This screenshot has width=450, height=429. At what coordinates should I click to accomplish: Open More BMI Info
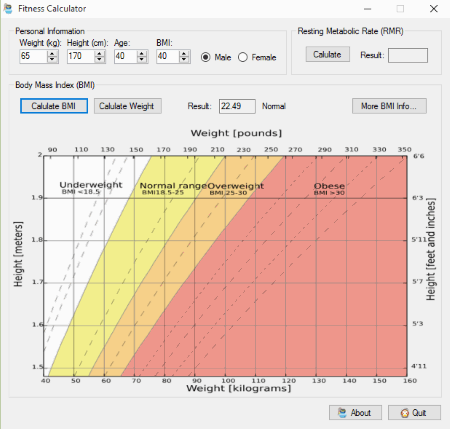point(389,106)
